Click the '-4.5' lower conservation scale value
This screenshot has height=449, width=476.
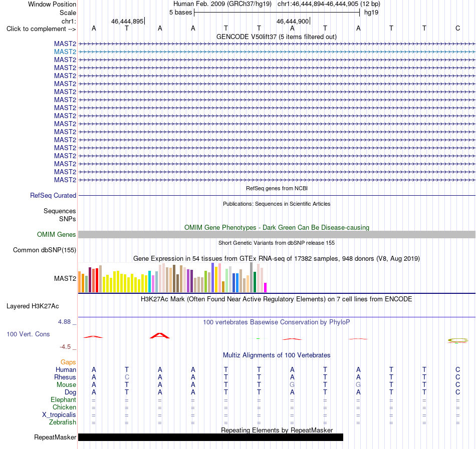[65, 346]
